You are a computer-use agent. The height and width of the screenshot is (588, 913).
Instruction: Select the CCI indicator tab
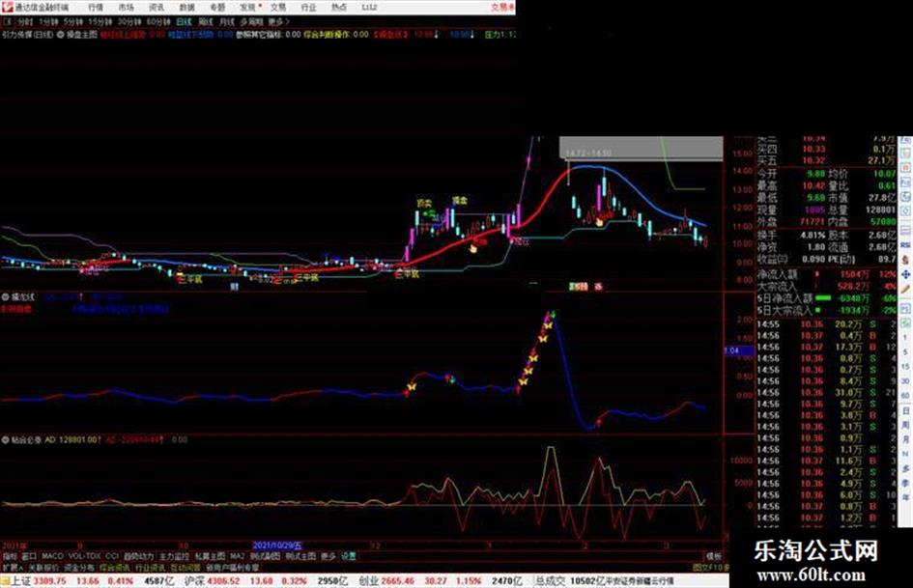[112, 556]
